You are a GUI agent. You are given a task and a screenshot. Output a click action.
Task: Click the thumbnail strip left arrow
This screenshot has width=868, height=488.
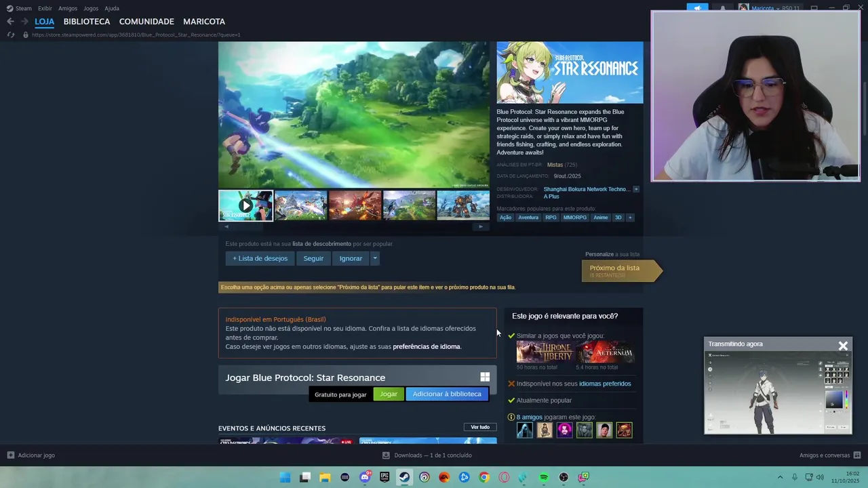pyautogui.click(x=226, y=227)
